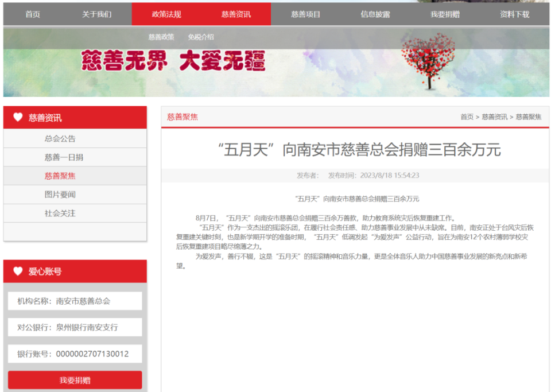Click the publish time 2023/8/18 15:54:23
The height and width of the screenshot is (392, 551).
click(390, 175)
